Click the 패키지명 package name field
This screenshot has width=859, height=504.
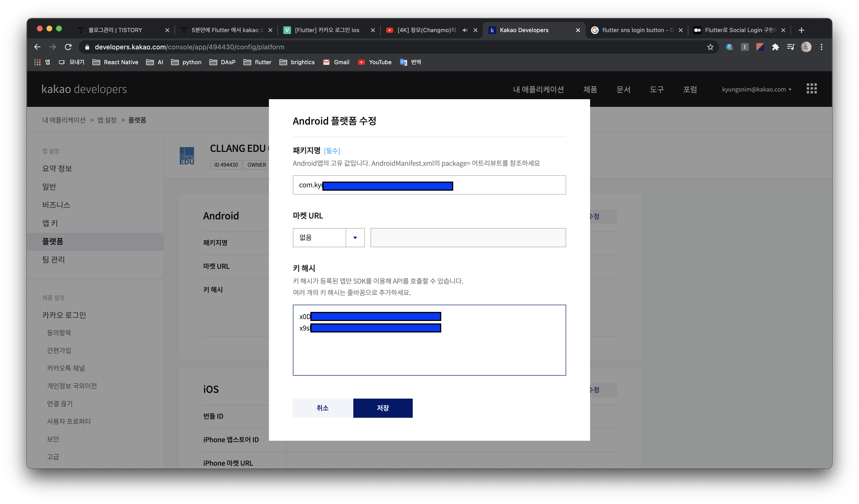[x=508, y=185]
